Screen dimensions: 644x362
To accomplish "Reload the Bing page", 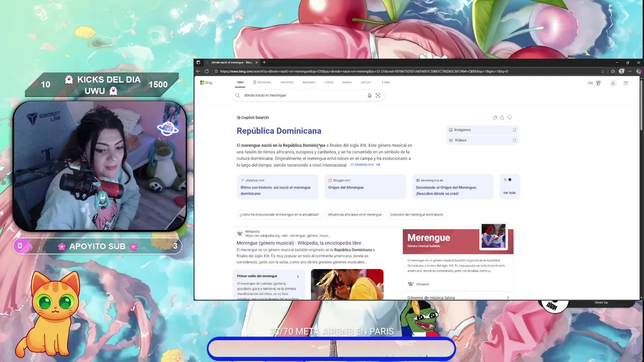I will [x=206, y=71].
